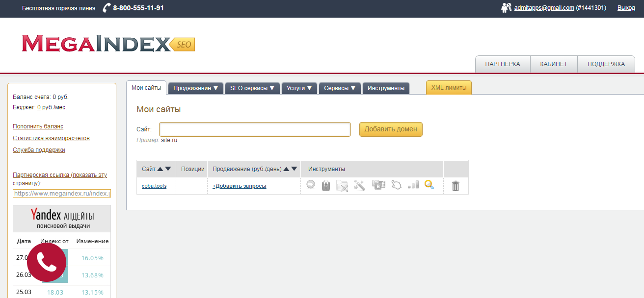Open the suit/persona tool for coba.tools

pyautogui.click(x=326, y=186)
